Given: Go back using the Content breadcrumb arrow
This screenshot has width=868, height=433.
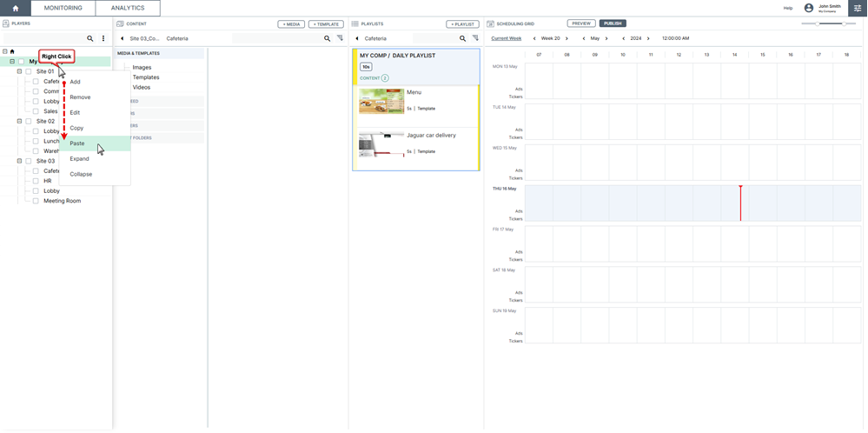Looking at the screenshot, I should pyautogui.click(x=122, y=39).
